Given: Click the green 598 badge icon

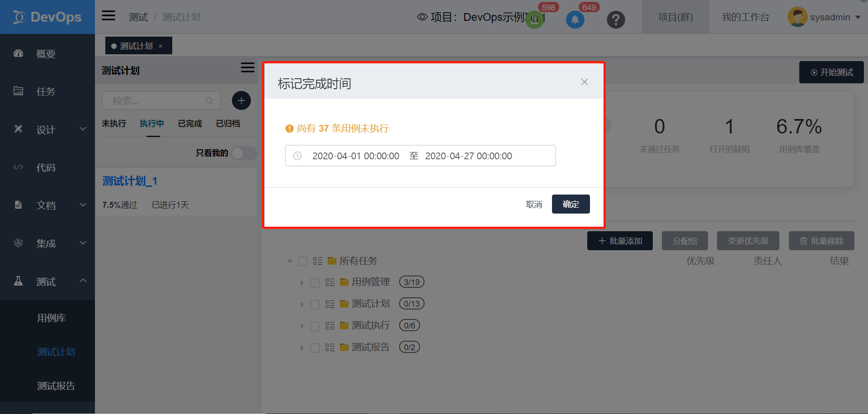Looking at the screenshot, I should tap(534, 20).
